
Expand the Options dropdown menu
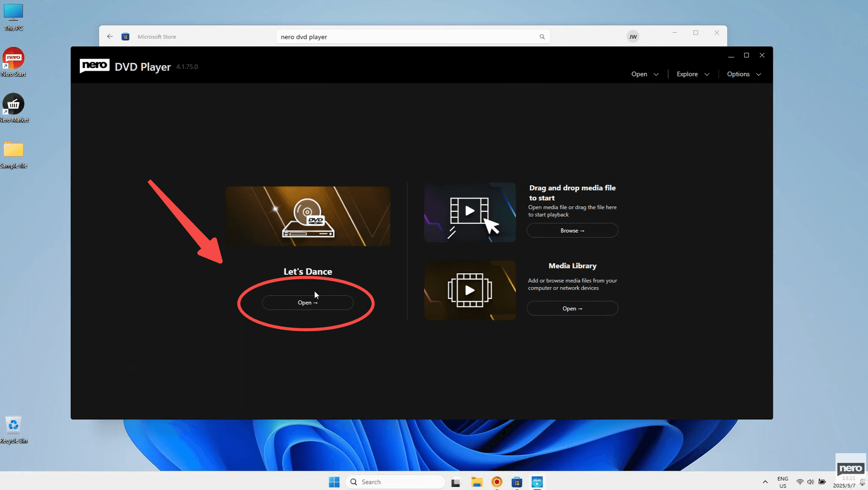744,74
